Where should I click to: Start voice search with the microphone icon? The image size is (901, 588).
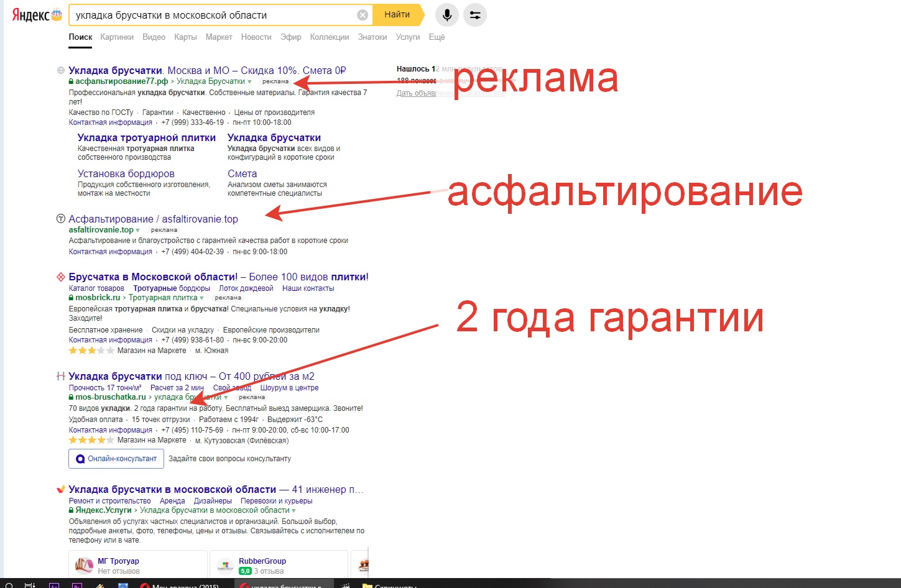pos(447,15)
